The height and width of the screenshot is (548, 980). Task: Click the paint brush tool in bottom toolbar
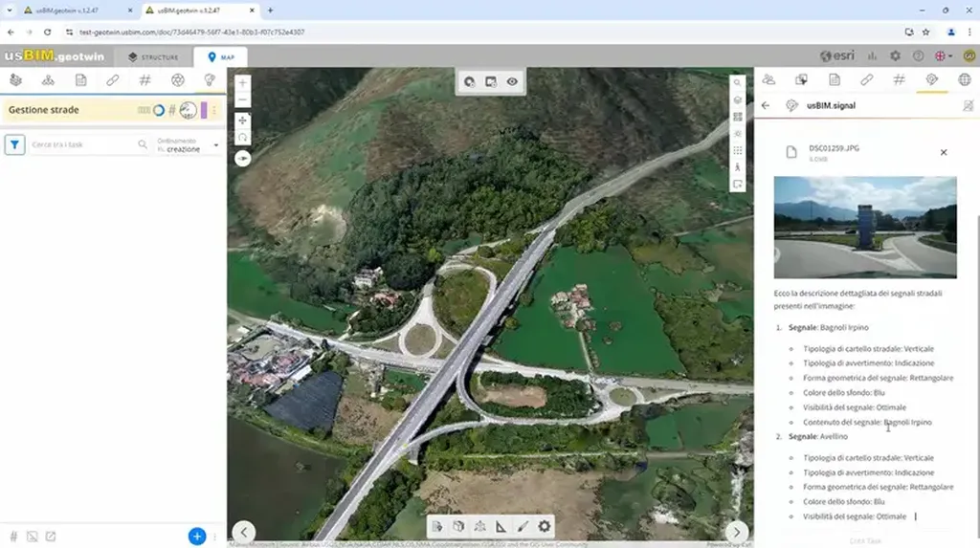[523, 526]
